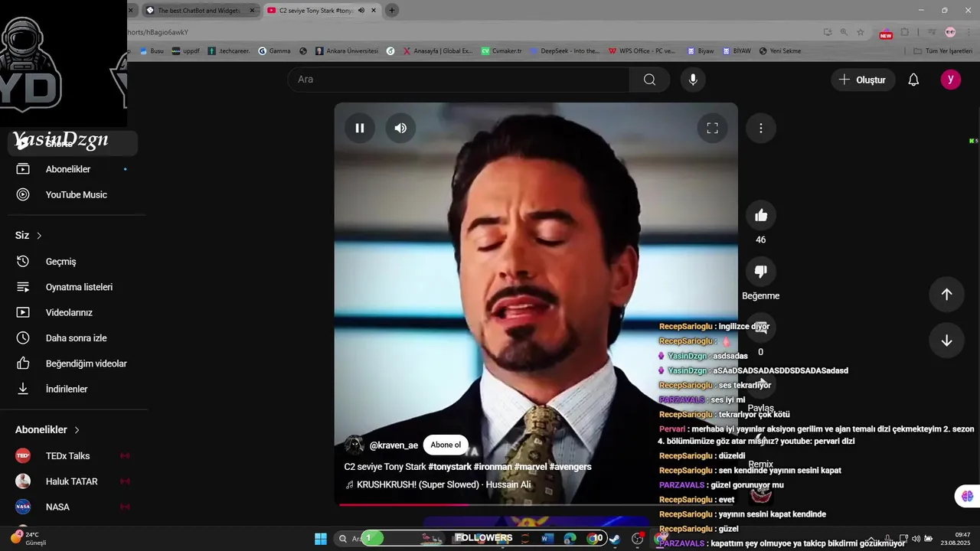Open the uppdf bookmark
Screen dimensions: 980x551
[186, 51]
